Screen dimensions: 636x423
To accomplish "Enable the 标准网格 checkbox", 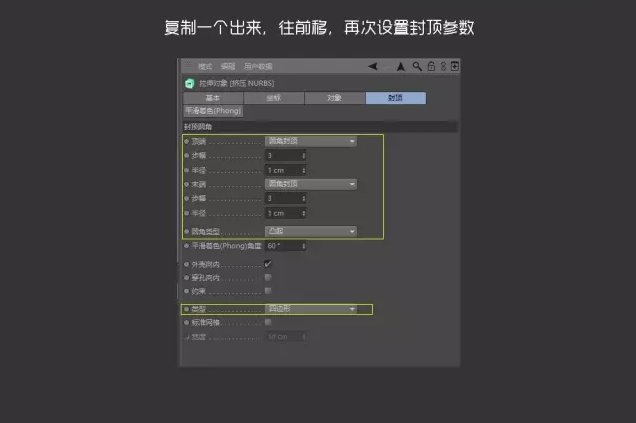I will coord(268,322).
